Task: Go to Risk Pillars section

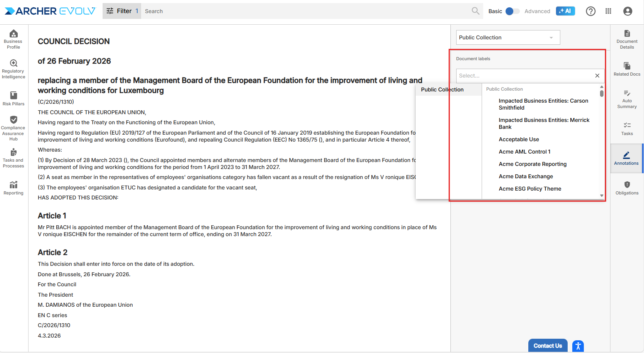Action: (13, 98)
